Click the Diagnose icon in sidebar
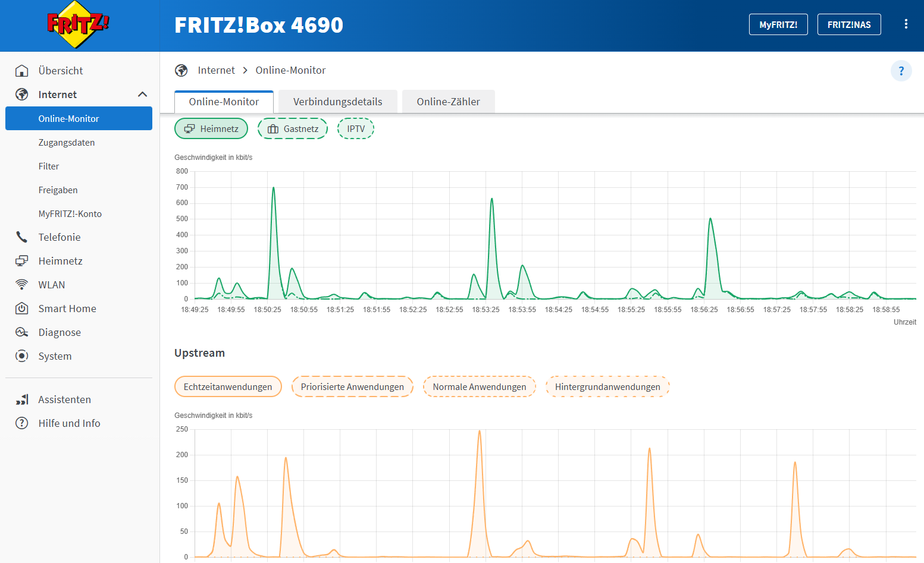Image resolution: width=924 pixels, height=563 pixels. [x=22, y=332]
